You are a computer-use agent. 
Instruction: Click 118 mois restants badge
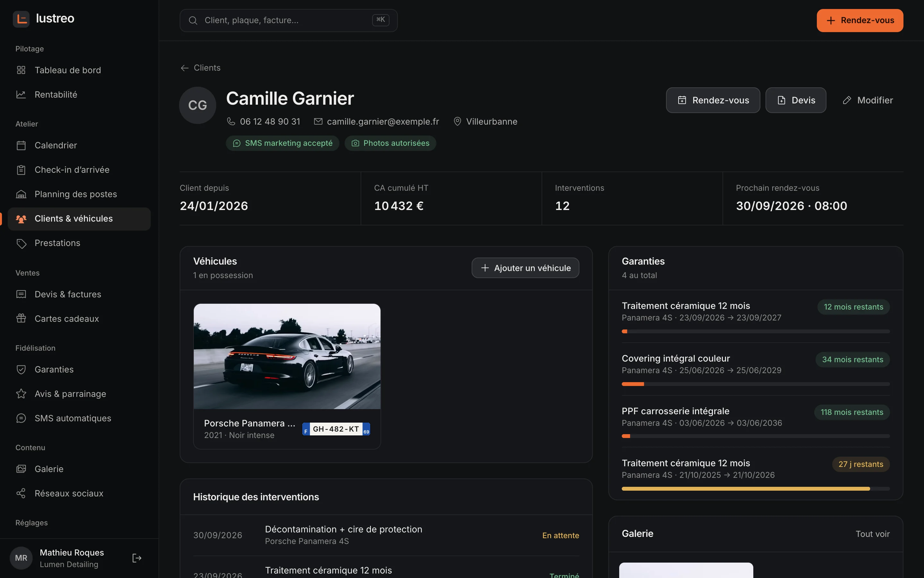click(x=852, y=412)
